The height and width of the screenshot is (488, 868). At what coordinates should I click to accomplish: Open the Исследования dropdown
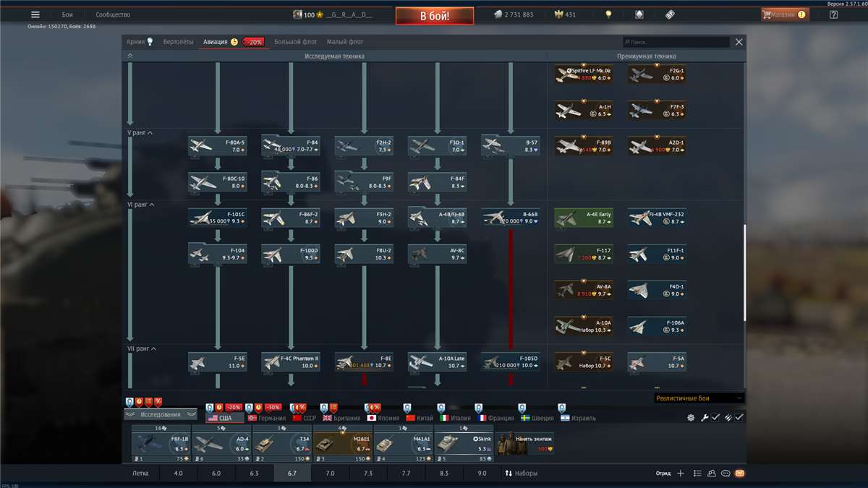[161, 414]
